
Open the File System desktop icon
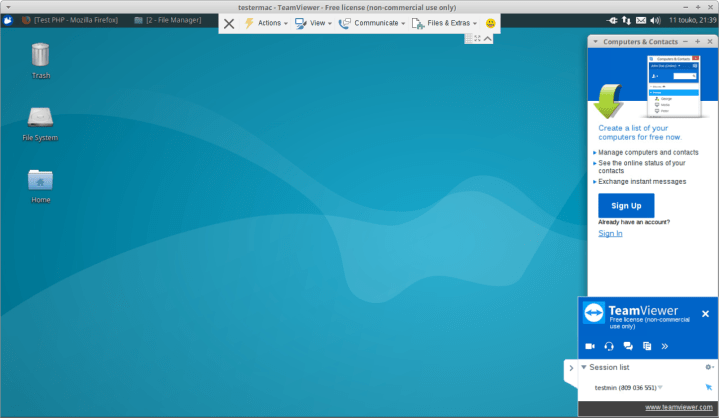(x=41, y=118)
